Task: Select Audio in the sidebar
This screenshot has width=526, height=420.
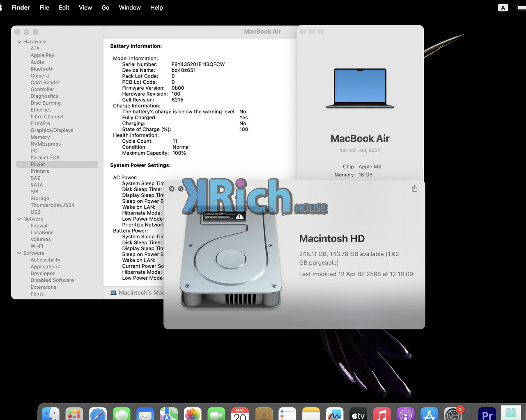Action: pos(37,62)
